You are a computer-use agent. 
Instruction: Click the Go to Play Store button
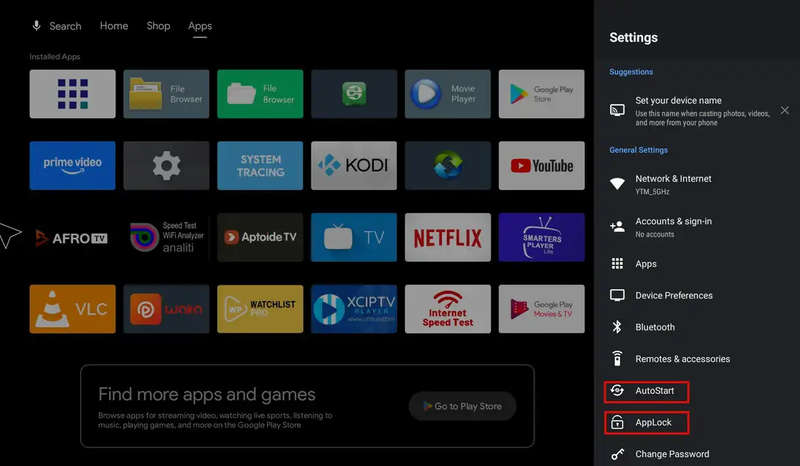(x=462, y=406)
